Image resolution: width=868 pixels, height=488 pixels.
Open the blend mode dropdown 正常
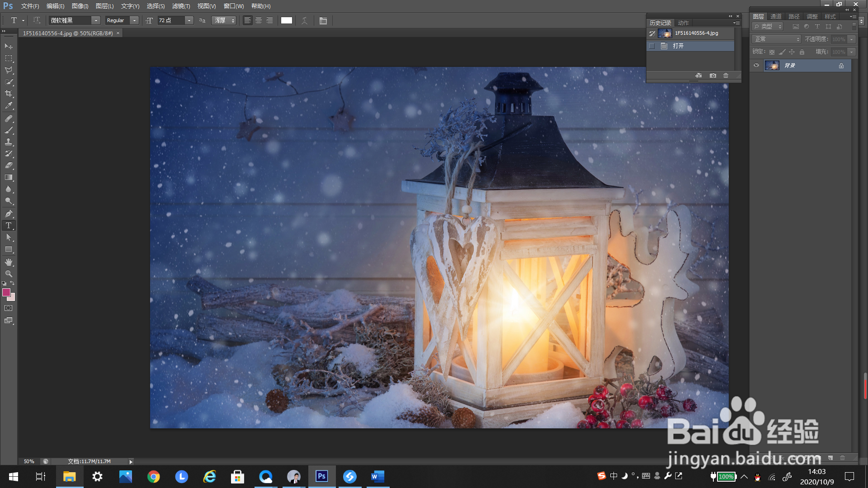pyautogui.click(x=776, y=39)
